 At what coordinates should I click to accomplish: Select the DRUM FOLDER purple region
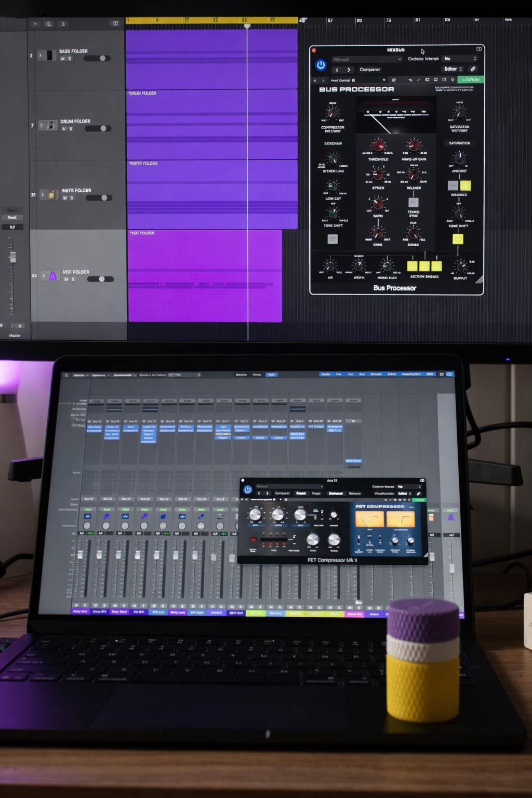[212, 125]
